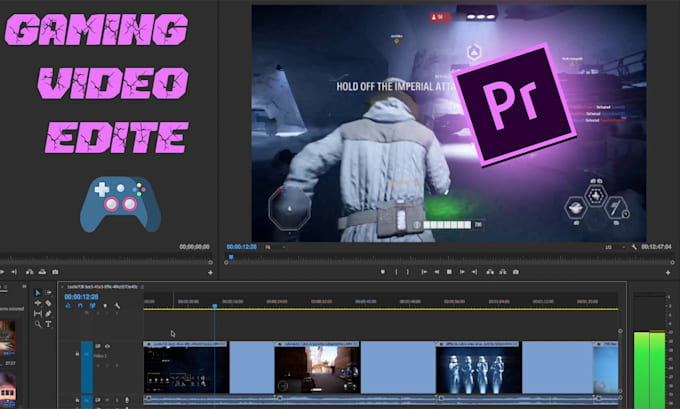Viewport: 680px width, 409px height.
Task: Go to In point in Program Monitor
Action: tap(424, 272)
